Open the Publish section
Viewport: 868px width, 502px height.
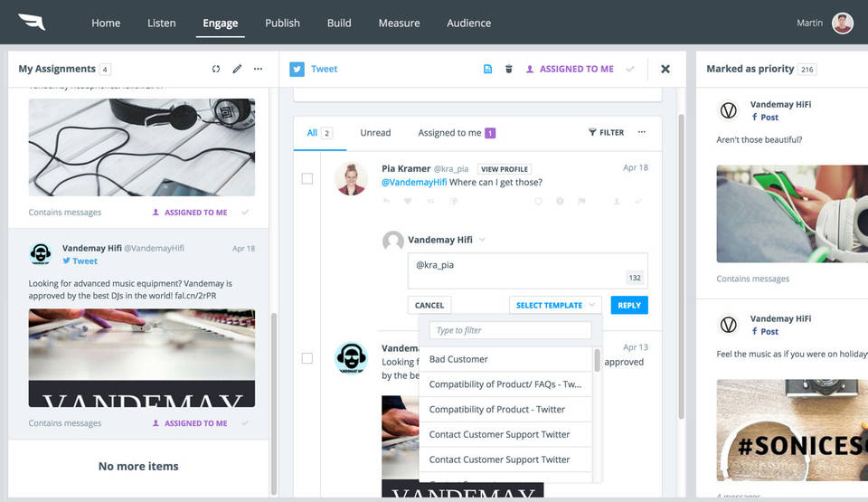[x=282, y=23]
